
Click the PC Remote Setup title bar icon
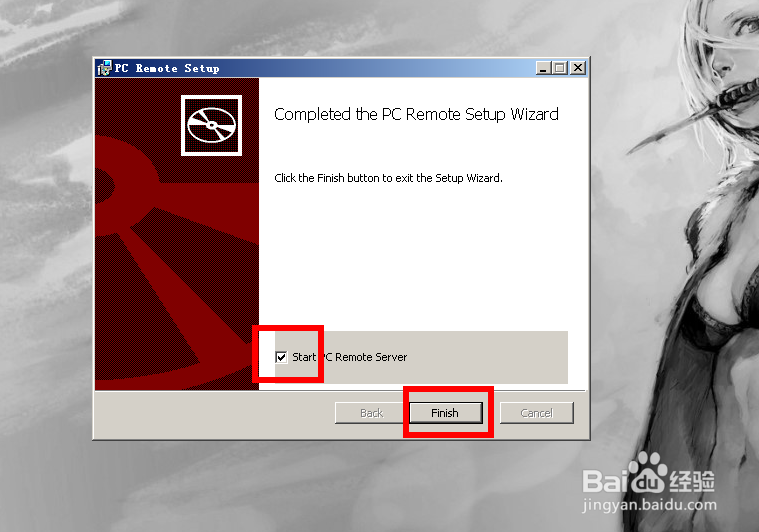pyautogui.click(x=104, y=68)
